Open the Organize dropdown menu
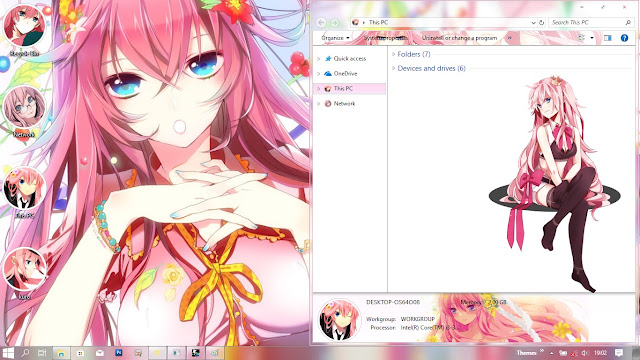 click(x=335, y=38)
